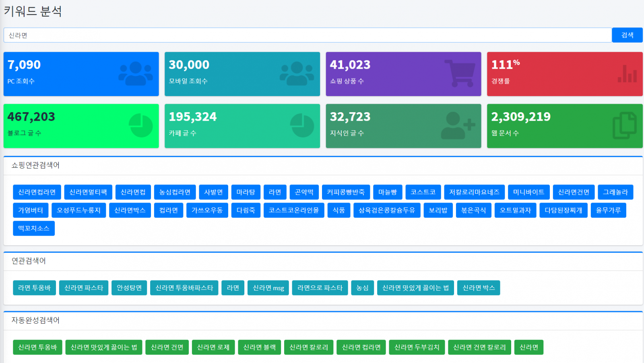This screenshot has height=363, width=644.
Task: Choose the 코스트코온라인몰 shopping keyword tag
Action: point(294,210)
